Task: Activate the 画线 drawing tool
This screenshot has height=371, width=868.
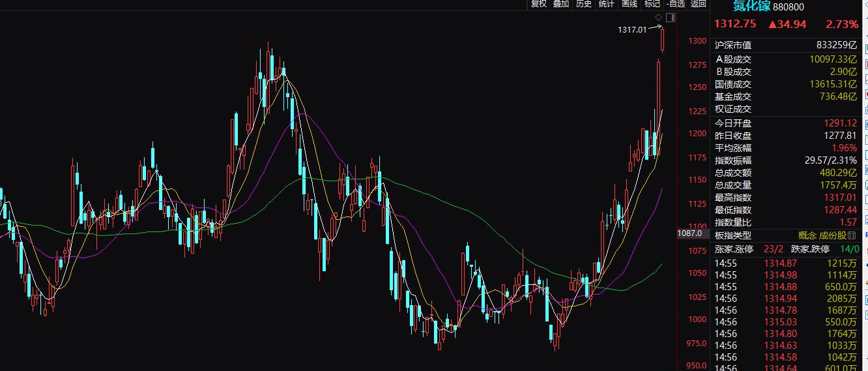Action: coord(629,4)
